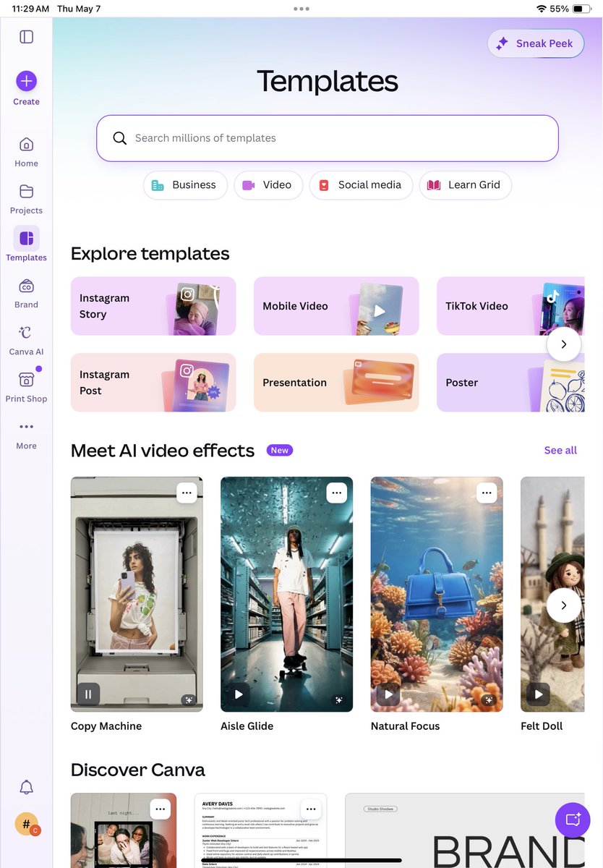Show next AI video effects arrow
The width and height of the screenshot is (603, 868).
(x=564, y=605)
